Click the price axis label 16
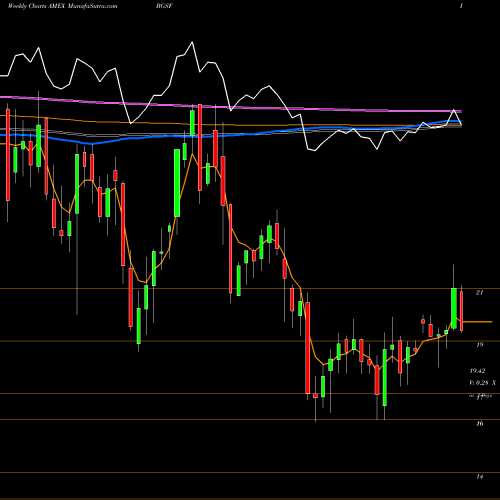The width and height of the screenshot is (500, 500). 479,423
